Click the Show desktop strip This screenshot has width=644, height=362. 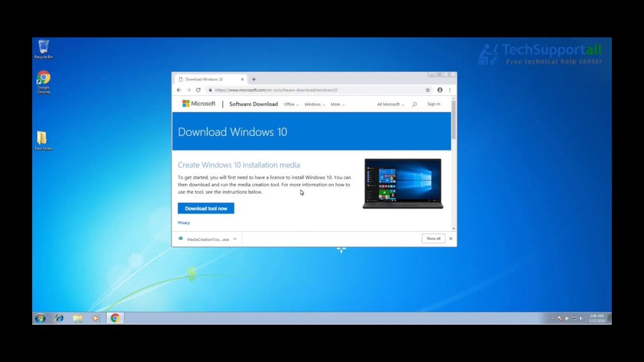pos(609,318)
